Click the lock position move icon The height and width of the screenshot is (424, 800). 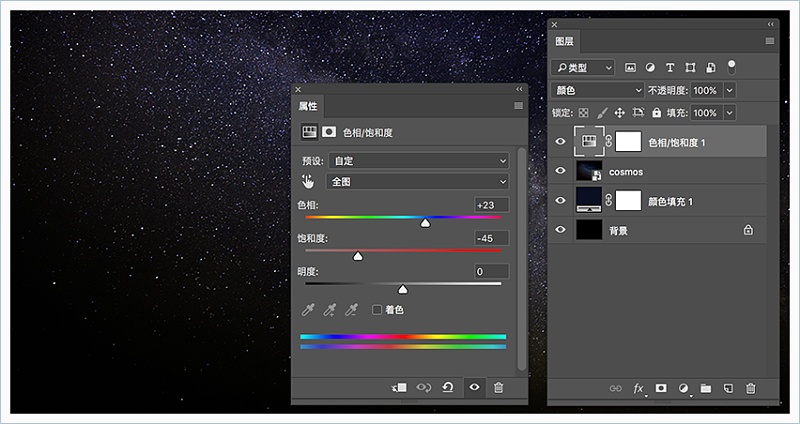pyautogui.click(x=619, y=113)
